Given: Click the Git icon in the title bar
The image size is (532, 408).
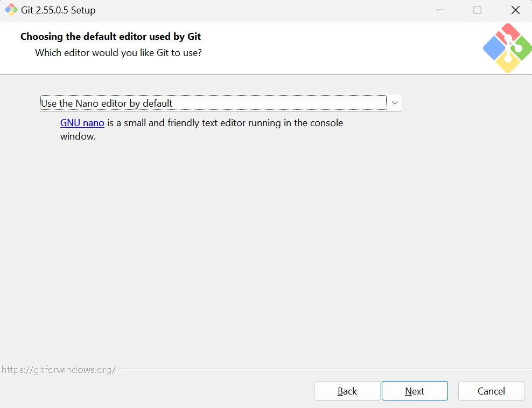Looking at the screenshot, I should coord(11,10).
